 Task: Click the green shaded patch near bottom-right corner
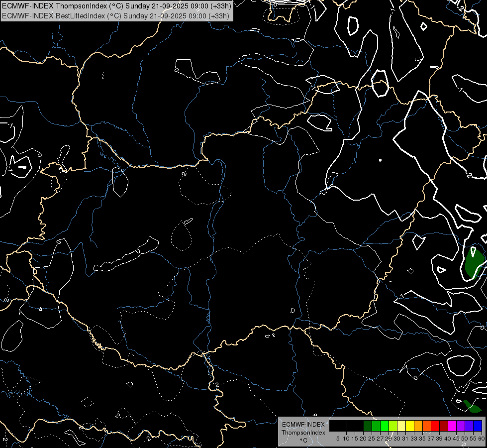[472, 406]
